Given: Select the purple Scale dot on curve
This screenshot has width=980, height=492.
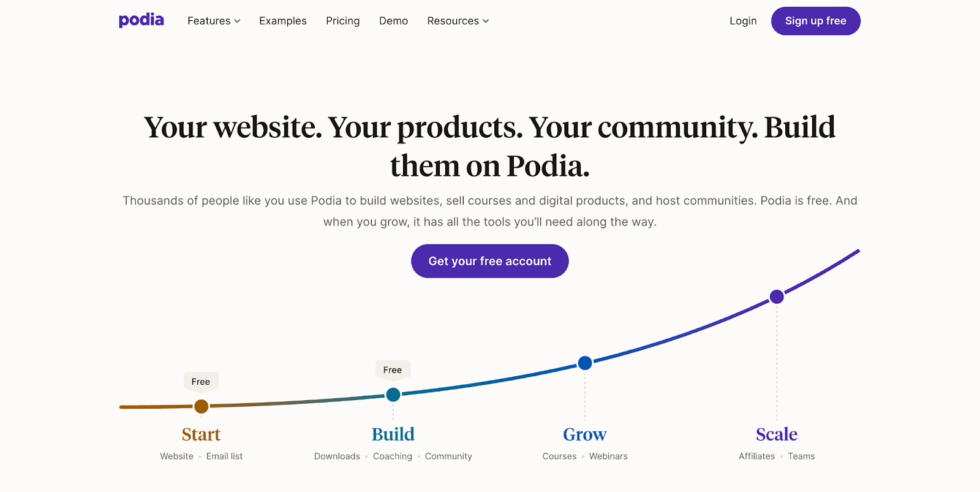Looking at the screenshot, I should [x=777, y=297].
